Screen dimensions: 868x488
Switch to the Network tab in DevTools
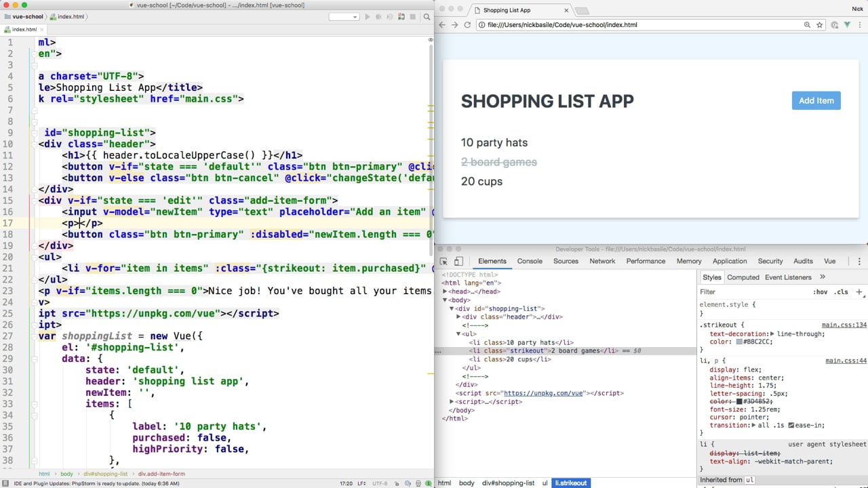point(602,261)
